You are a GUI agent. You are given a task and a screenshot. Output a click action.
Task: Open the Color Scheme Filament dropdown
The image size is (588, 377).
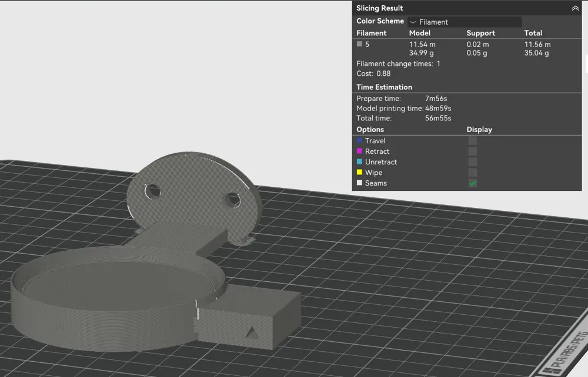click(465, 22)
